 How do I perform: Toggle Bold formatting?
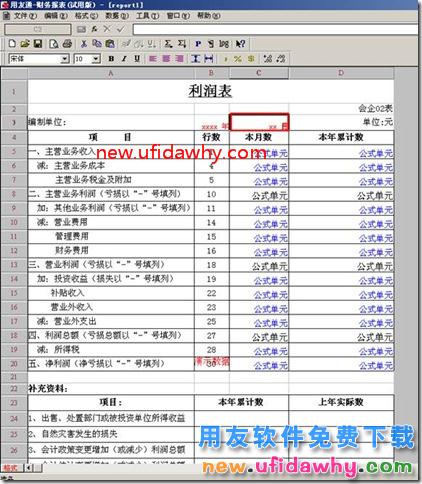coord(111,59)
